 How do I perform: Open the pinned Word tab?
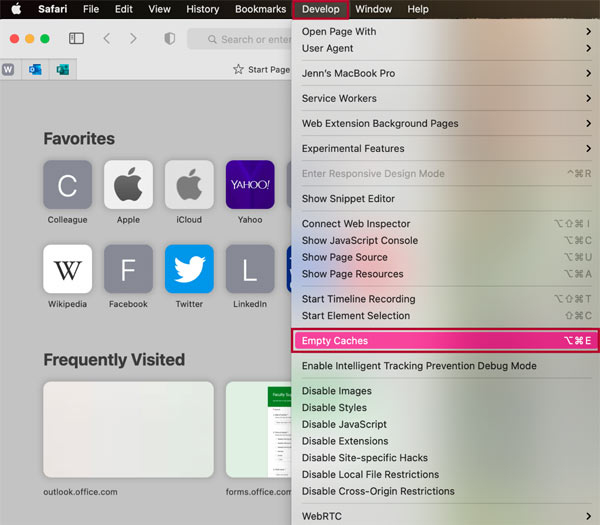(8, 69)
